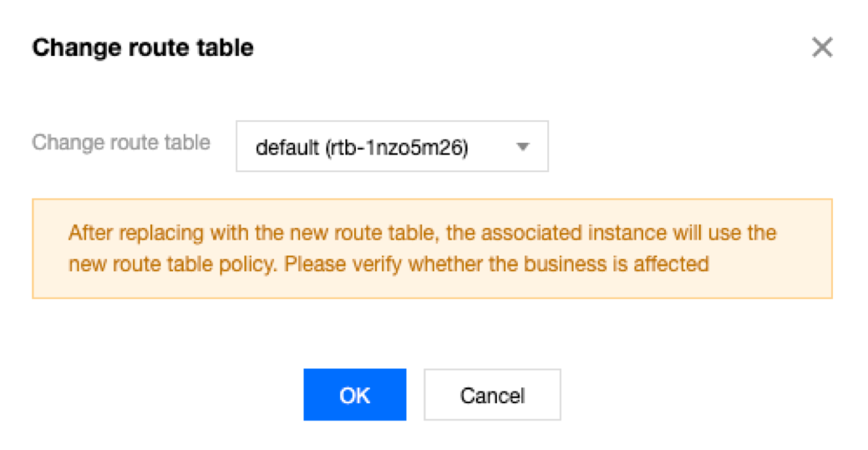Apply the route table change with OK
The image size is (868, 450).
[355, 395]
